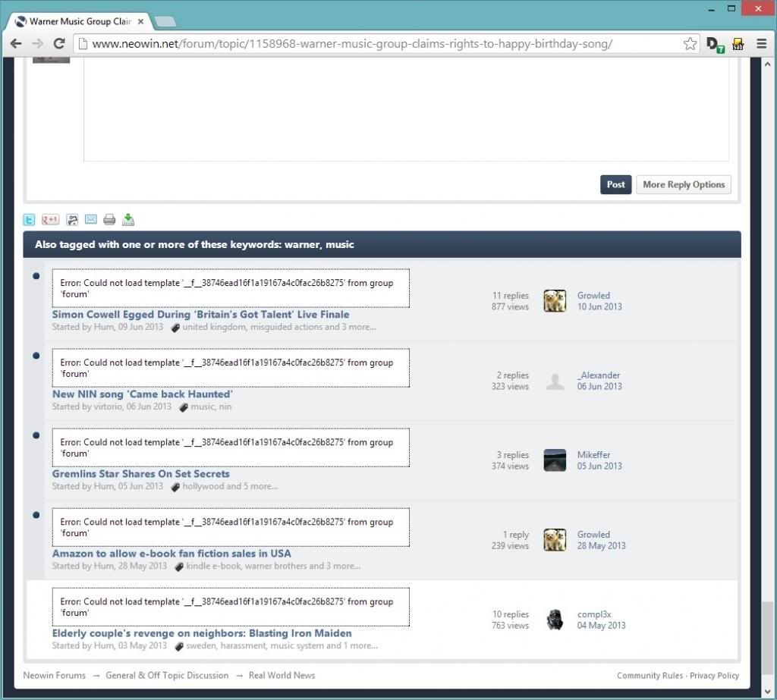Open _Alexander's default avatar
The height and width of the screenshot is (700, 777).
tap(555, 381)
